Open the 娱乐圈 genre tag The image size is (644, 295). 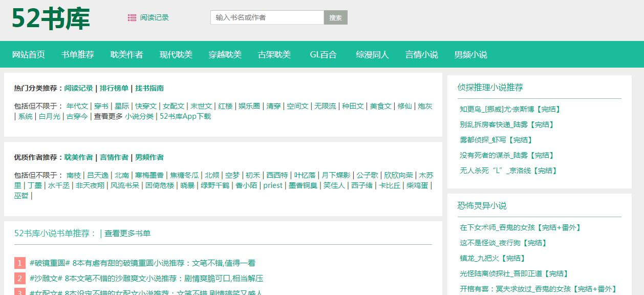(250, 106)
